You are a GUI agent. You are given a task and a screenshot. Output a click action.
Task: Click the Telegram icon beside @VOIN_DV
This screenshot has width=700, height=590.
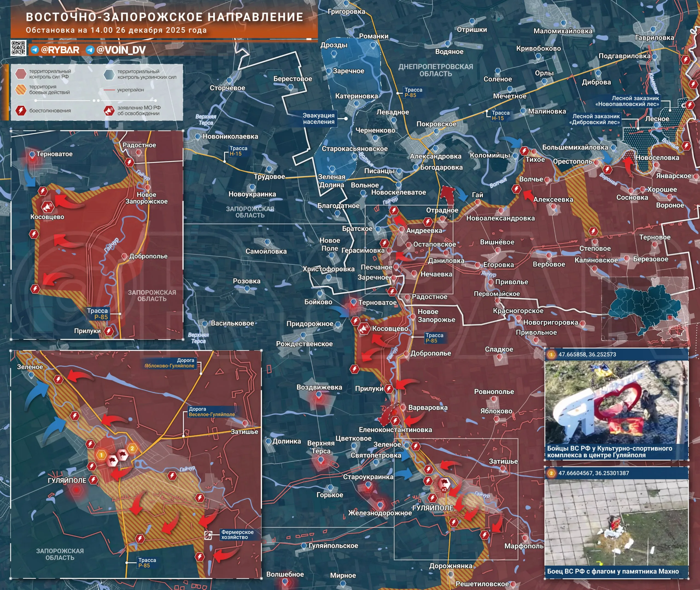pyautogui.click(x=90, y=50)
